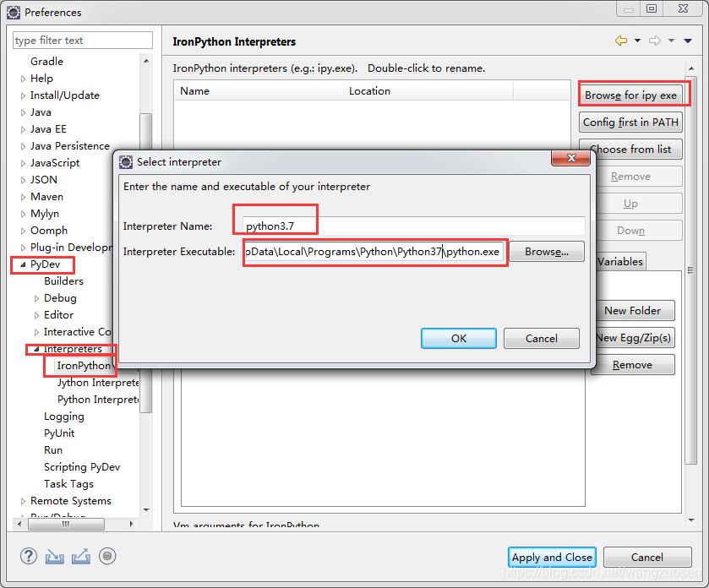The width and height of the screenshot is (709, 588).
Task: Open the preferences page view menu arrow
Action: click(x=688, y=41)
